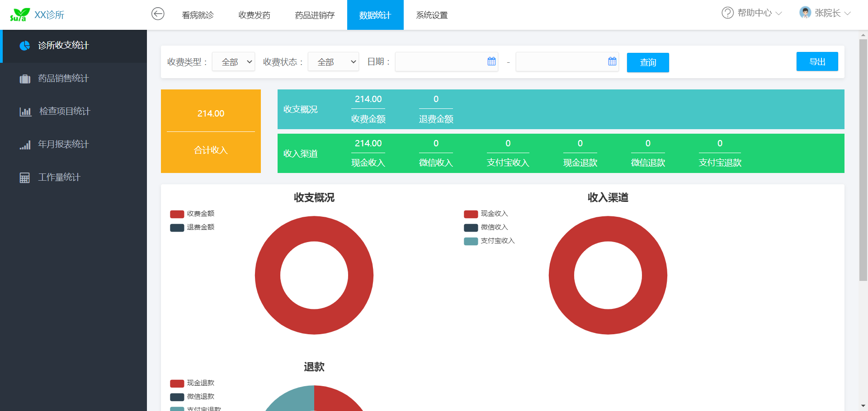This screenshot has width=868, height=411.
Task: Open the start date calendar icon
Action: (x=491, y=61)
